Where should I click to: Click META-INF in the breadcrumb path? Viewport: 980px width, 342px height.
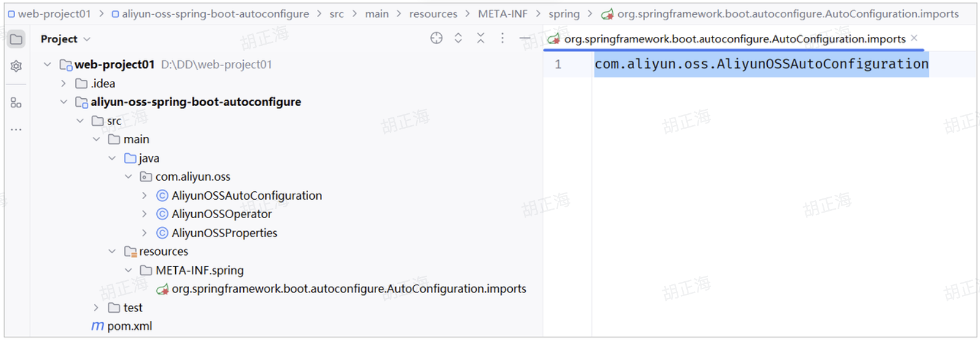pyautogui.click(x=502, y=14)
